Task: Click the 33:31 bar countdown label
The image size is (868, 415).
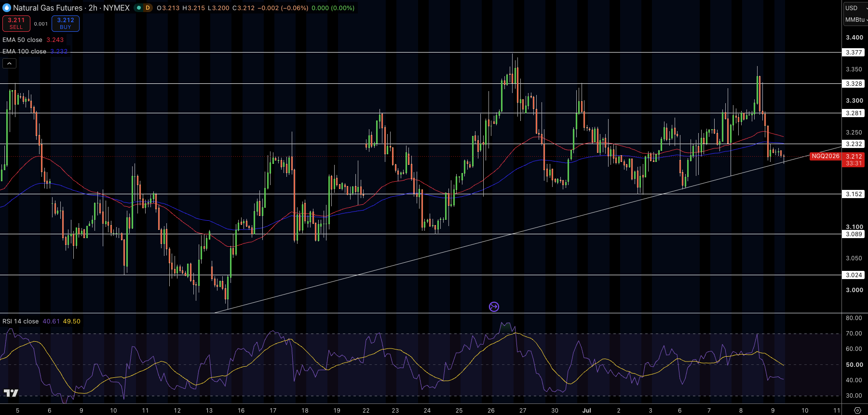Action: click(x=854, y=163)
